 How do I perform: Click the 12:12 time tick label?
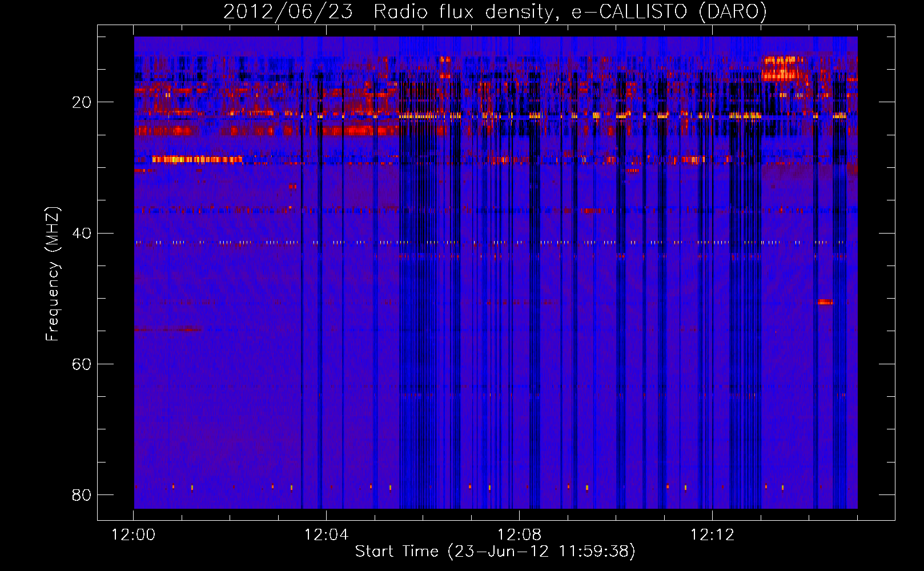pyautogui.click(x=712, y=535)
